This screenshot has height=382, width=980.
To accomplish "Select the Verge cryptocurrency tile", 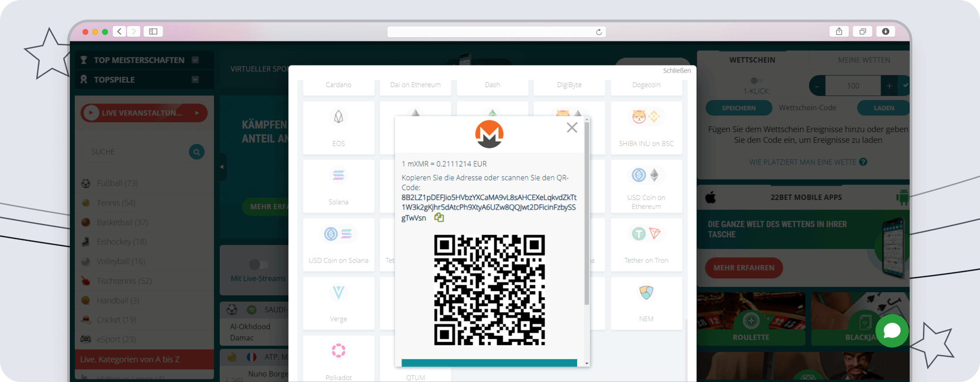I will pos(339,303).
